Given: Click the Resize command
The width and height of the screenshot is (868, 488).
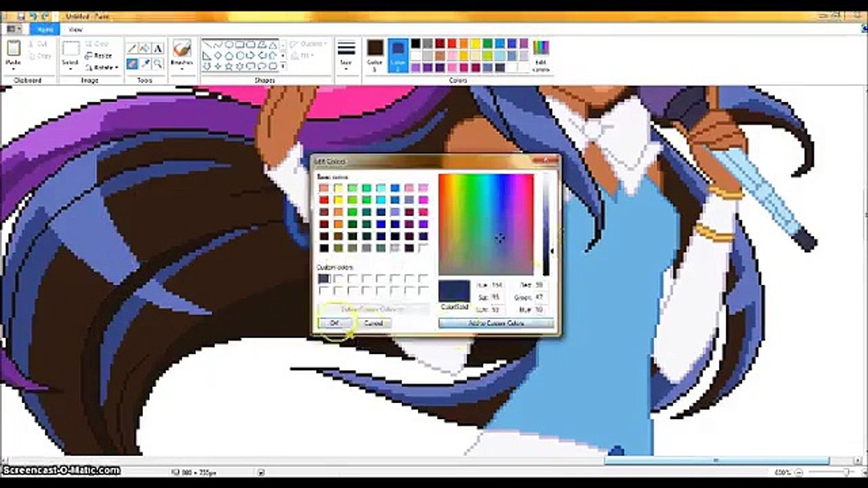Looking at the screenshot, I should click(99, 56).
